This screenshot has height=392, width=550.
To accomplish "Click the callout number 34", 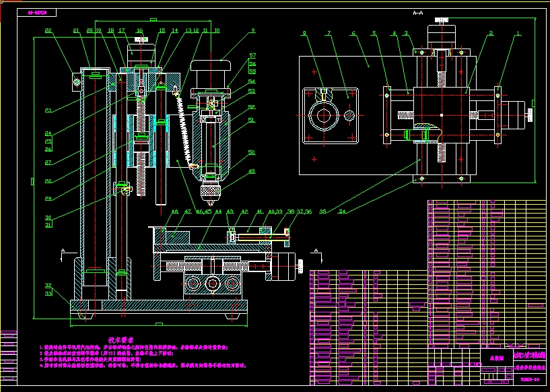I will click(343, 211).
